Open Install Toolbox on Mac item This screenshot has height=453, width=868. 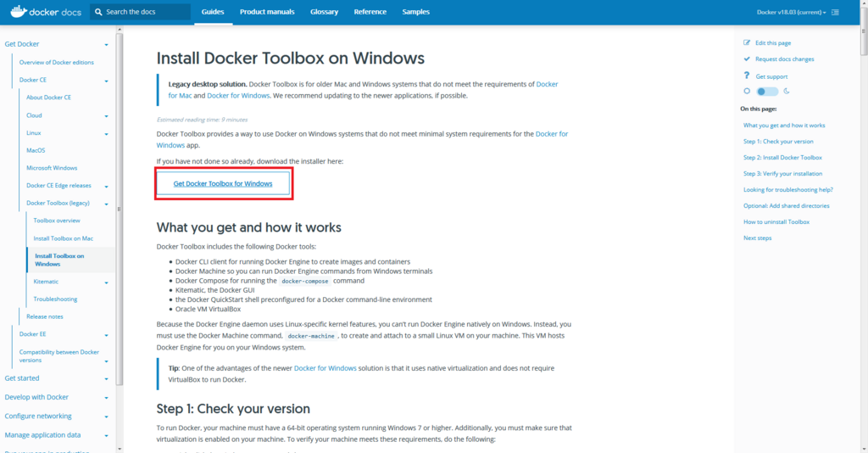63,238
